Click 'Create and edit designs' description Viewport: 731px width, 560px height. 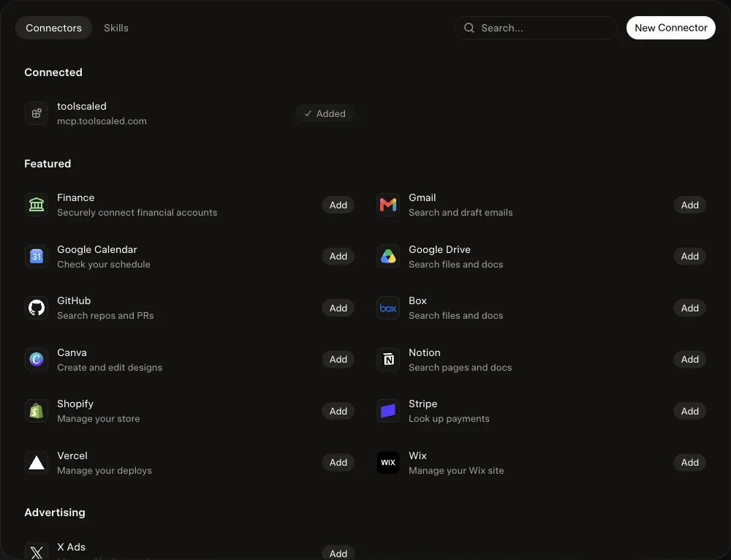click(x=110, y=368)
